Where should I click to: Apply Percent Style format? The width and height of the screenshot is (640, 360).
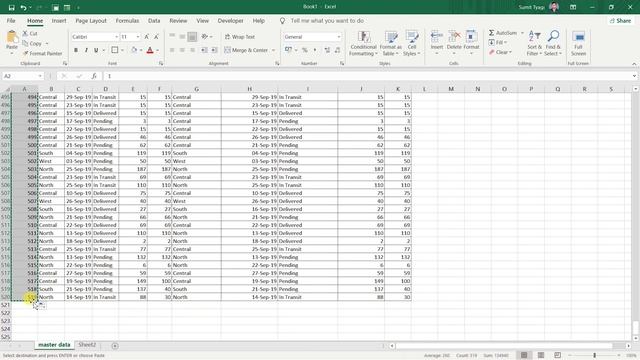click(x=304, y=50)
